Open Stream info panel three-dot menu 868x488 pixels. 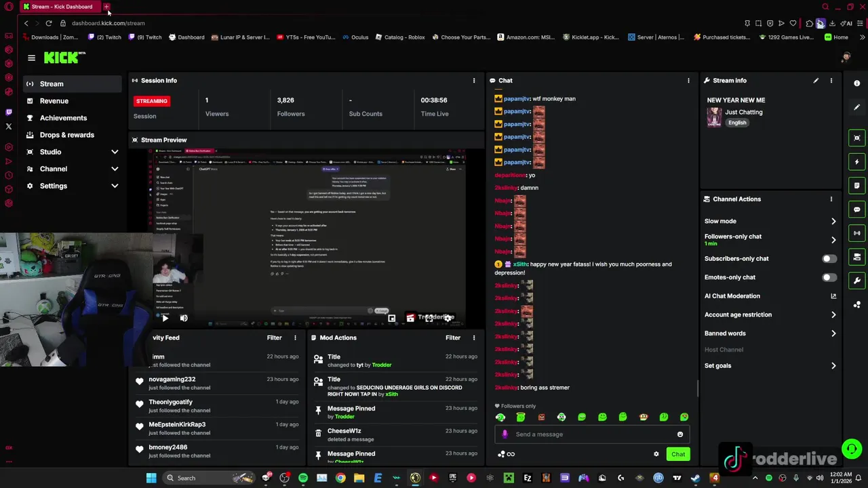831,81
